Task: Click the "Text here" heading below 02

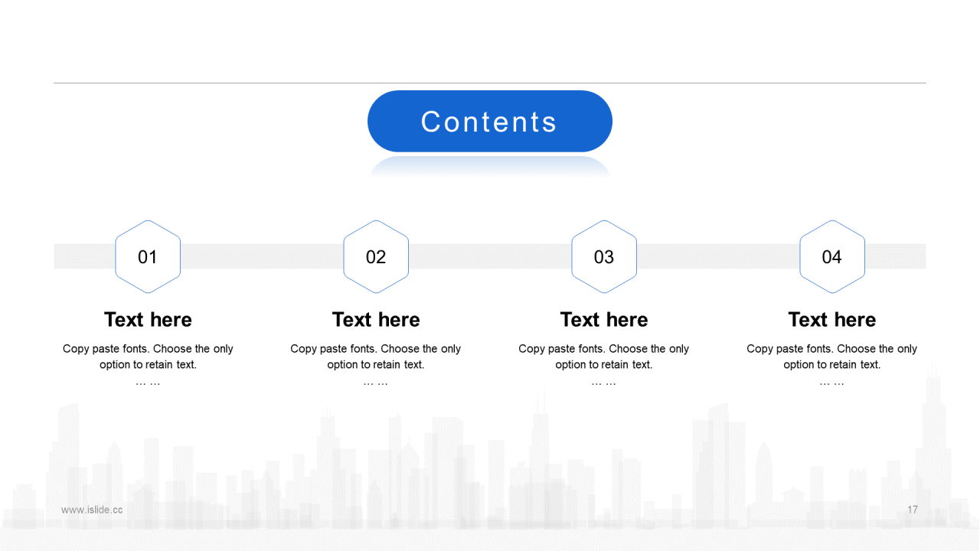Action: [x=376, y=320]
